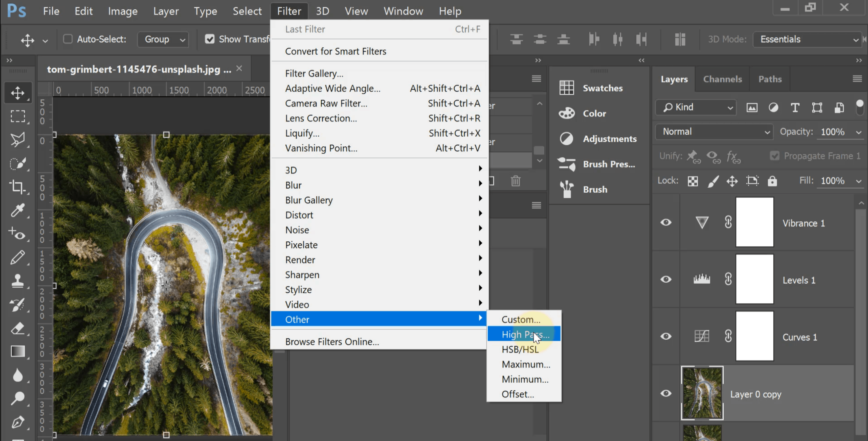Hide the Levels 1 layer
This screenshot has width=868, height=441.
click(x=666, y=280)
